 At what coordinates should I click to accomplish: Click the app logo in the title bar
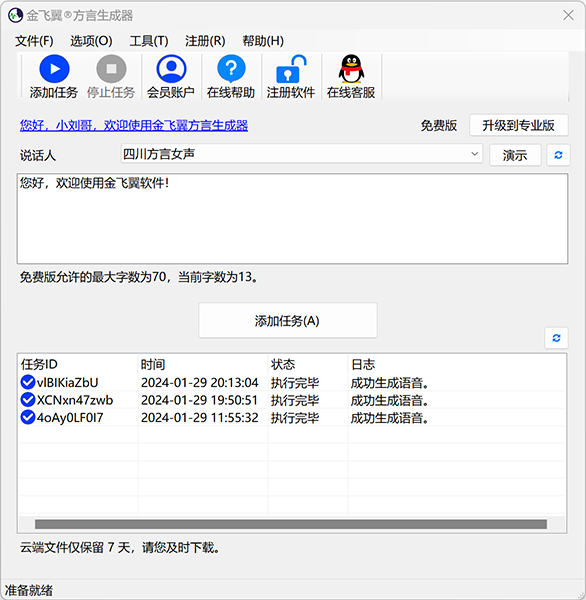coord(15,16)
